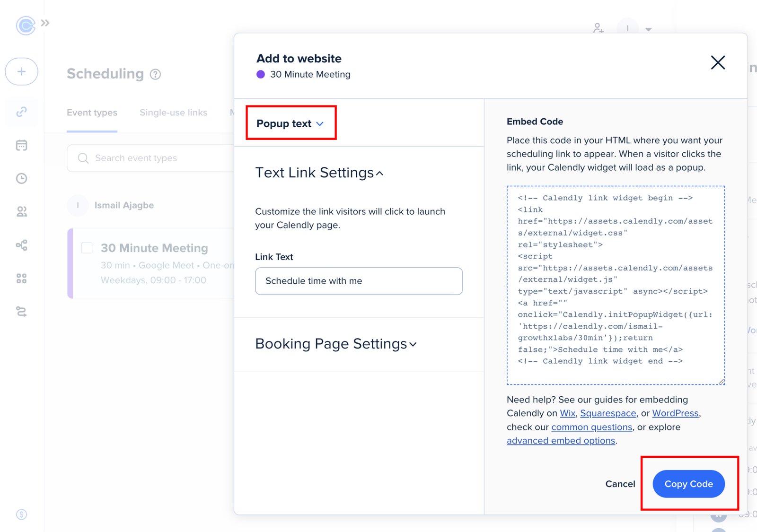Tick the 30 Minute Meeting checkbox

(87, 248)
